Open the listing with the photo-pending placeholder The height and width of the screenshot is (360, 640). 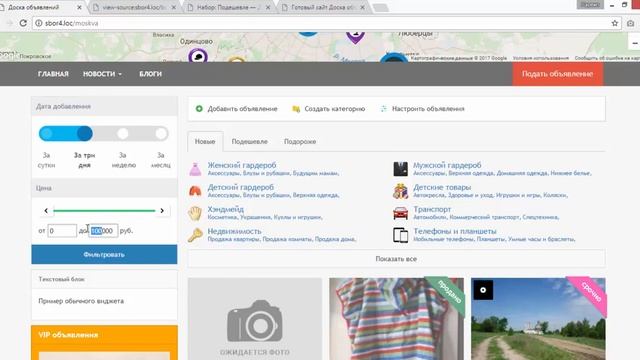[255, 319]
